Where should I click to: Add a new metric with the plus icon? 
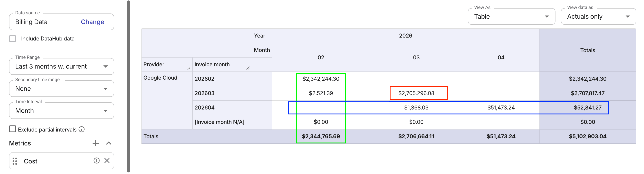click(95, 143)
